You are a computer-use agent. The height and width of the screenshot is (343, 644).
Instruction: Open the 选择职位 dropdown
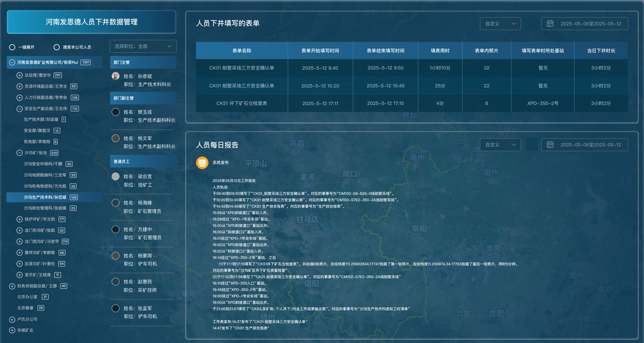[x=143, y=46]
